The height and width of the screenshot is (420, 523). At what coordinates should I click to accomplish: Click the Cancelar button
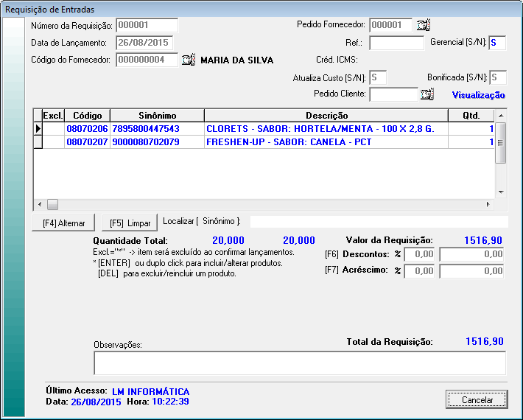point(477,399)
